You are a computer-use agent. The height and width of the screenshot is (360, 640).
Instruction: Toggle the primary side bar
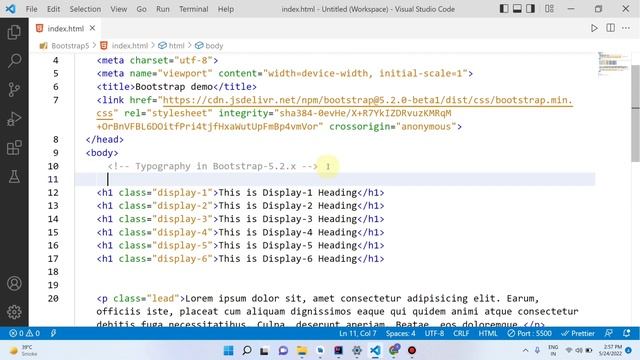[x=504, y=9]
